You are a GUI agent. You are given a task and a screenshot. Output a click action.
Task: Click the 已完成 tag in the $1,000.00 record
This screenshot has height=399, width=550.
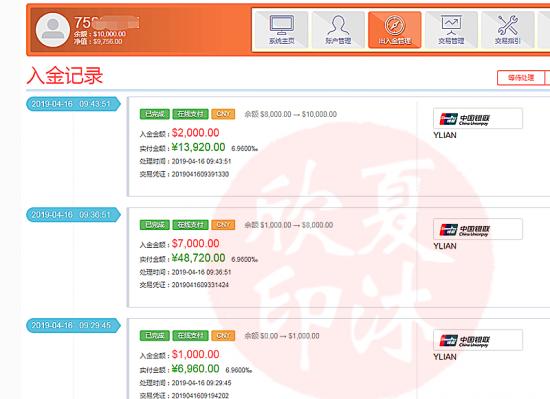point(155,336)
